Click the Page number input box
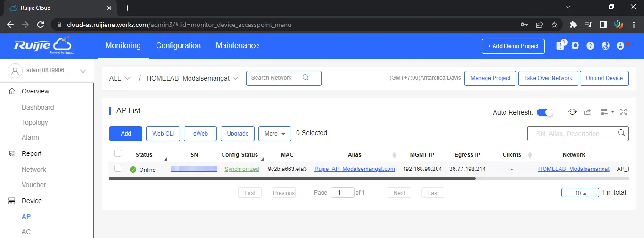The image size is (644, 238). coord(342,193)
